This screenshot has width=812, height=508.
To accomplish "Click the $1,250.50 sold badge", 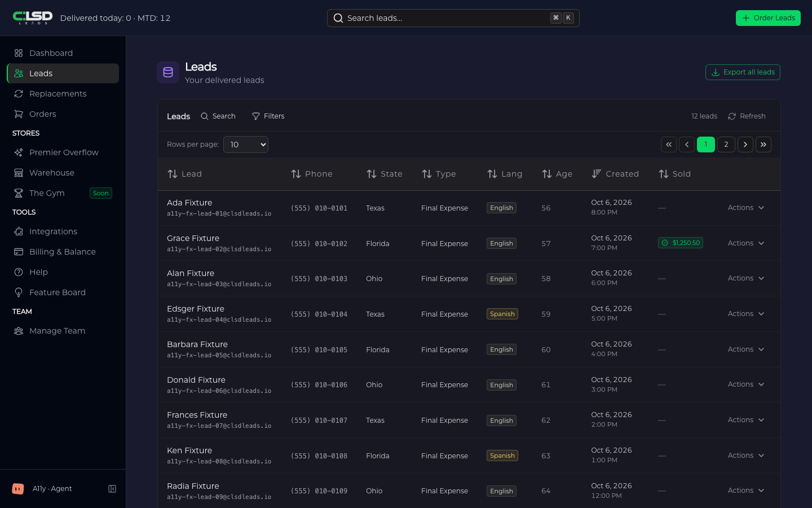I will [x=681, y=243].
